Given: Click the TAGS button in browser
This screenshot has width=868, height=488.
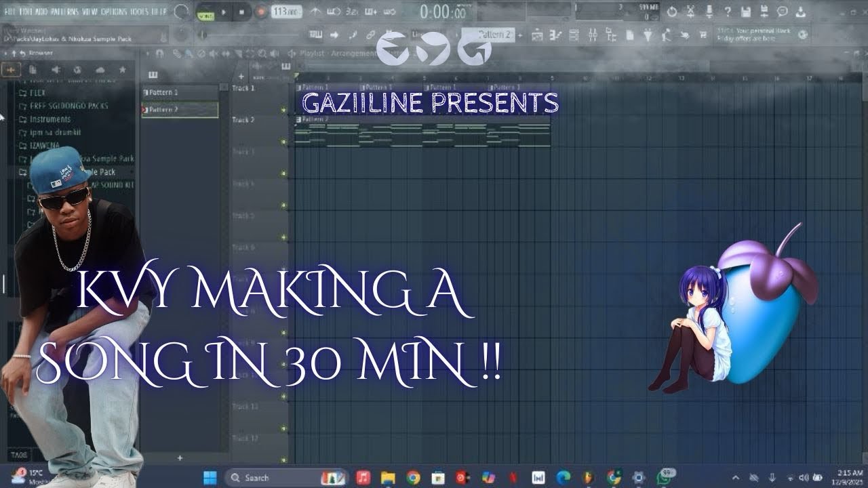Looking at the screenshot, I should coord(18,453).
